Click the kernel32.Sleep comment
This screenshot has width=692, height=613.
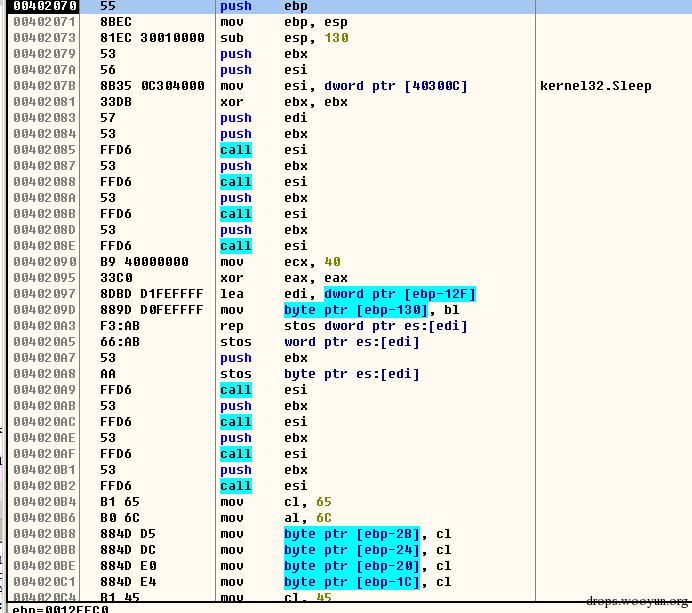click(x=594, y=86)
